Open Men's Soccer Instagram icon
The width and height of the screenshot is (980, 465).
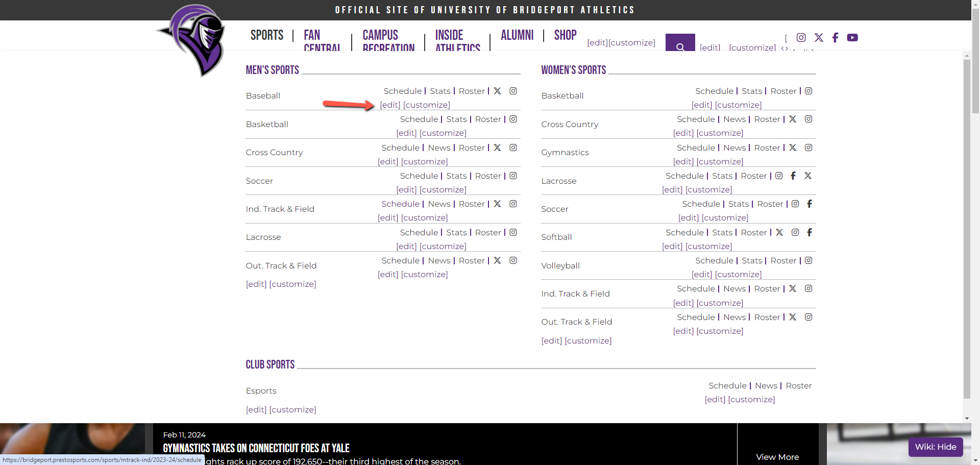point(513,176)
